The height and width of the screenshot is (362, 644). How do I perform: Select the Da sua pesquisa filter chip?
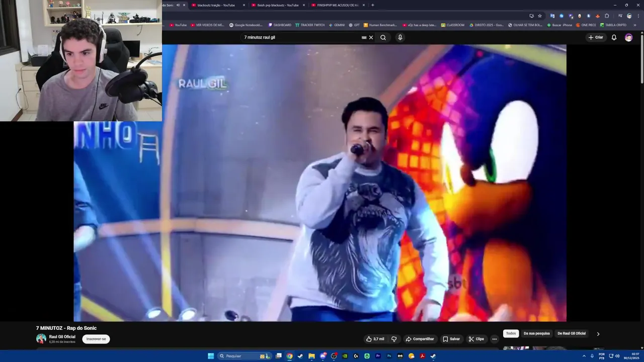(x=537, y=333)
